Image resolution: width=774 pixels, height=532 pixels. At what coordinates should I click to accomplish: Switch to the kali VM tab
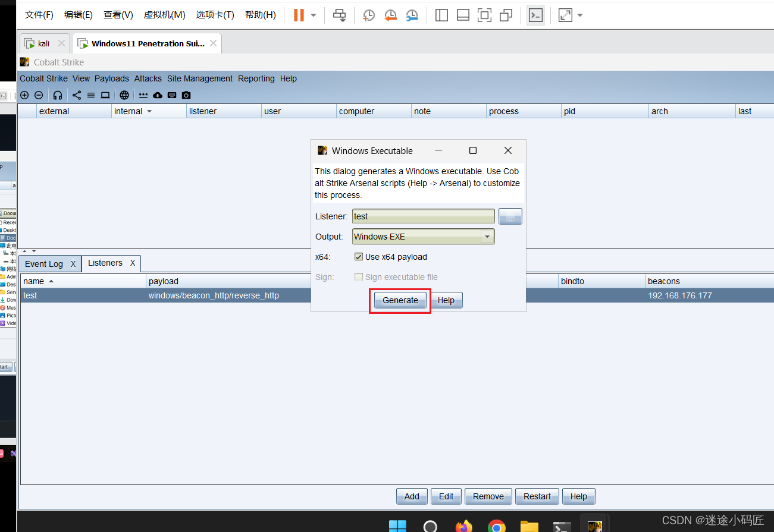pyautogui.click(x=44, y=43)
